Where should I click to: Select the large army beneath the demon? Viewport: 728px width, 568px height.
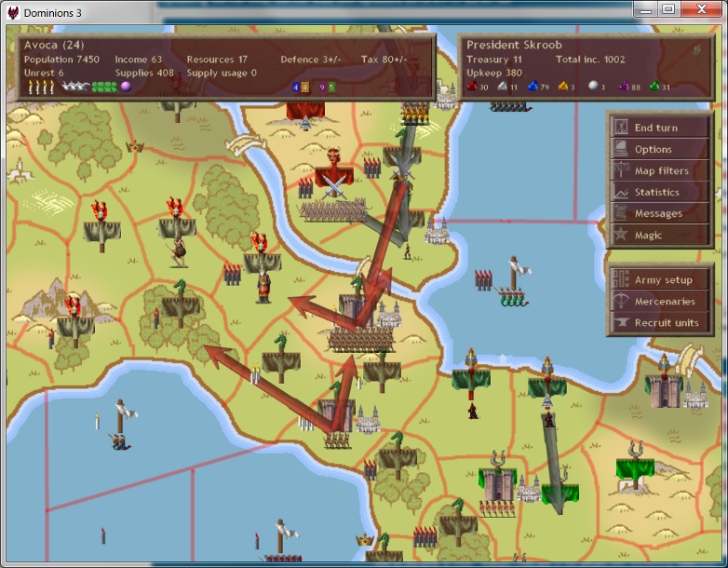pos(333,211)
